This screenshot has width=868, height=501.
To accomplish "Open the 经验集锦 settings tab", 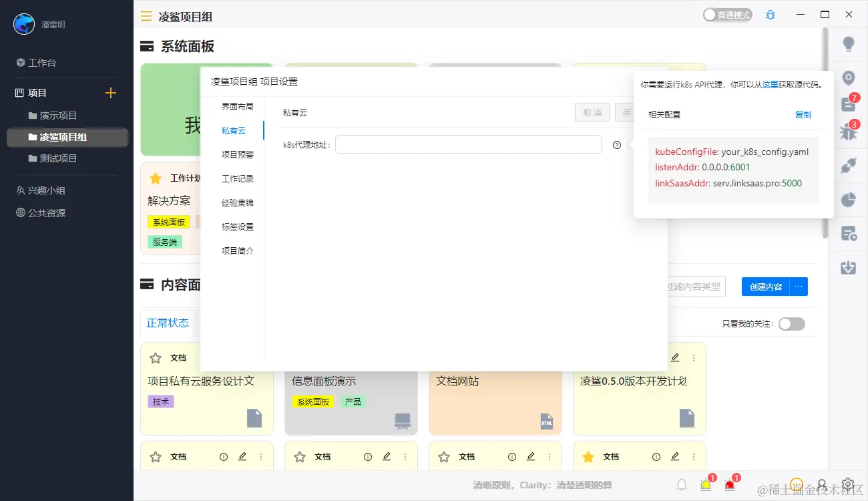I will click(238, 203).
